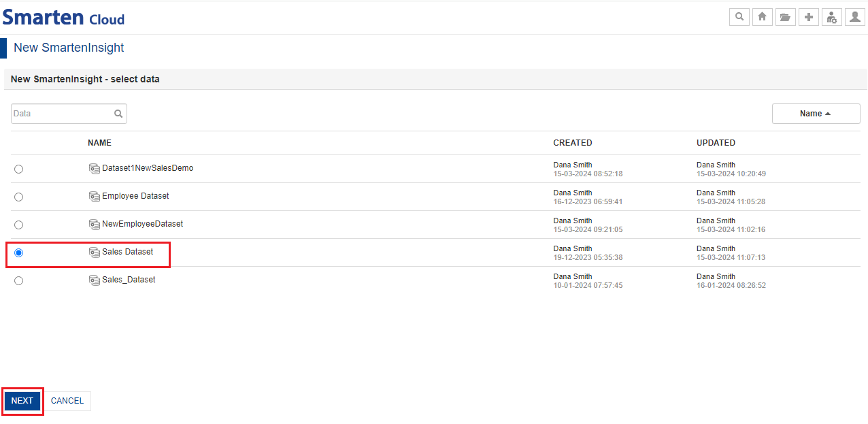868x424 pixels.
Task: Select the Sales Dataset radio button
Action: [18, 252]
